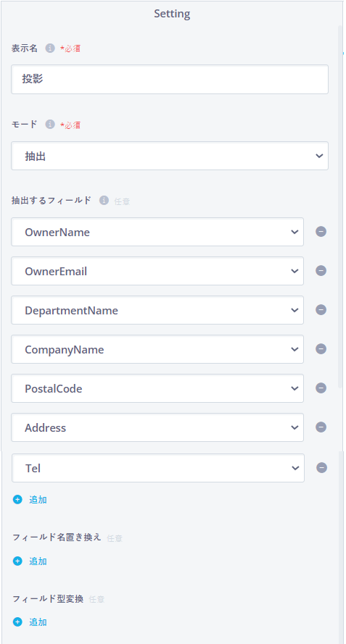Screen dimensions: 346x644
Task: Open the モード dropdown showing 抽出
Action: click(170, 156)
